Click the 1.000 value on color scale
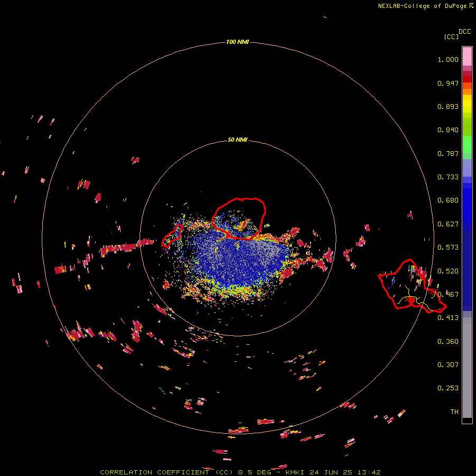This screenshot has width=476, height=476. pos(448,59)
